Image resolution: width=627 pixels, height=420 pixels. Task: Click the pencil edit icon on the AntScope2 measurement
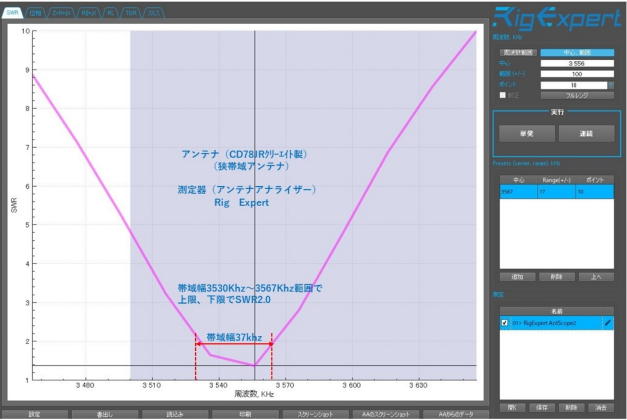coord(607,324)
